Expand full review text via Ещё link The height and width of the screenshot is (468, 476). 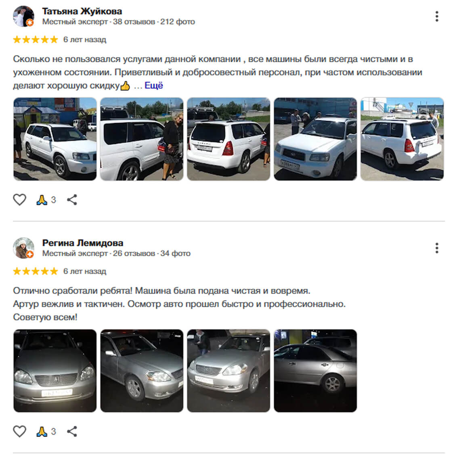153,86
